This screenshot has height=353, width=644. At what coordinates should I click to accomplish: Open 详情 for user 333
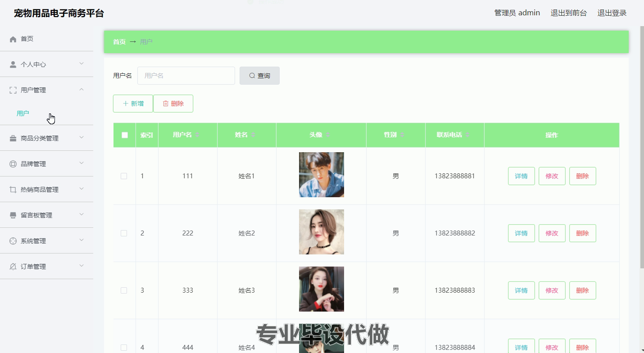click(521, 290)
